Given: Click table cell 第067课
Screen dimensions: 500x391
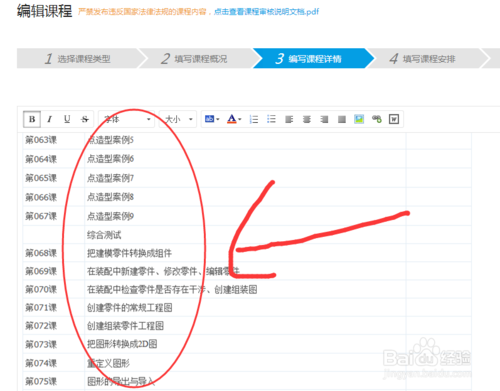Looking at the screenshot, I should 41,216.
